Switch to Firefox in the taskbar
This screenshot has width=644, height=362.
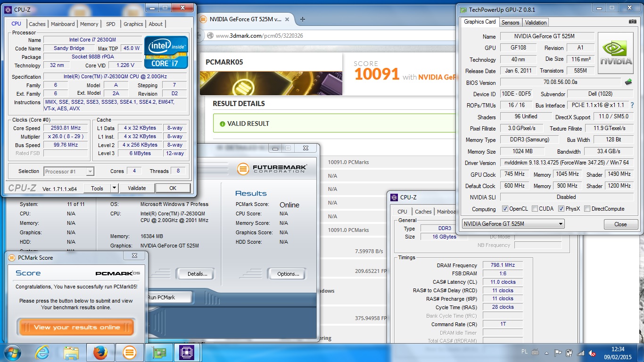[100, 352]
